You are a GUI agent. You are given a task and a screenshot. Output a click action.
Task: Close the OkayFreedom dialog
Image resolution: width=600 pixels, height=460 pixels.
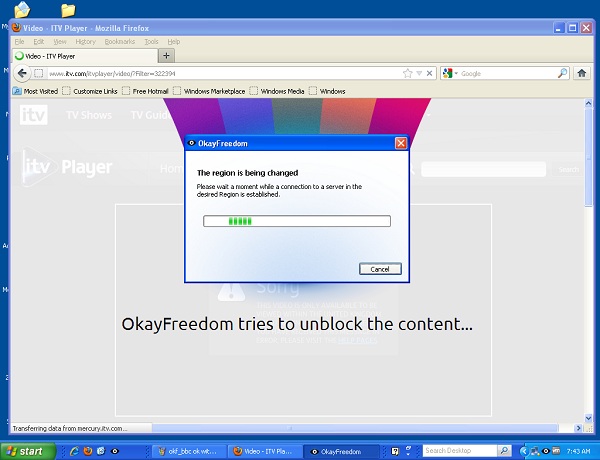pyautogui.click(x=401, y=143)
